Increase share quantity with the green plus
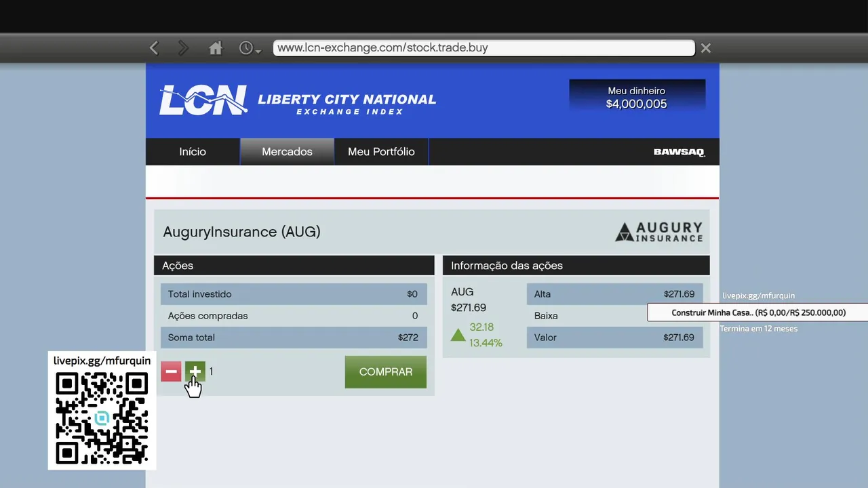The height and width of the screenshot is (488, 868). point(195,371)
